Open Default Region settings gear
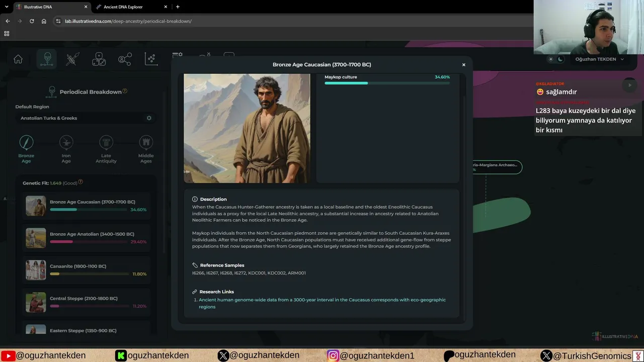644x362 pixels. click(x=149, y=118)
